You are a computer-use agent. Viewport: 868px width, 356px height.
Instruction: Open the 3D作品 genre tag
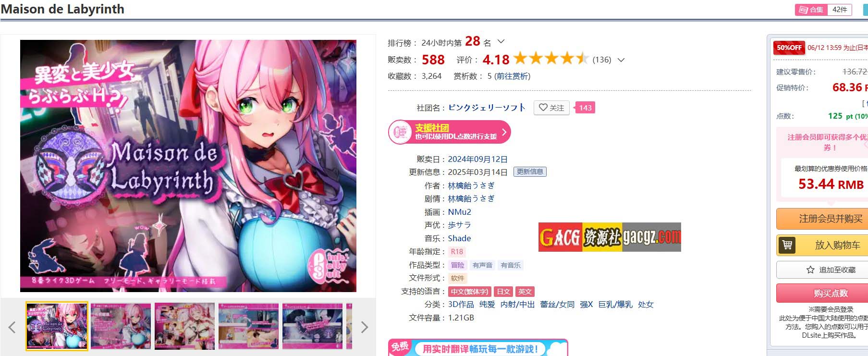[461, 305]
